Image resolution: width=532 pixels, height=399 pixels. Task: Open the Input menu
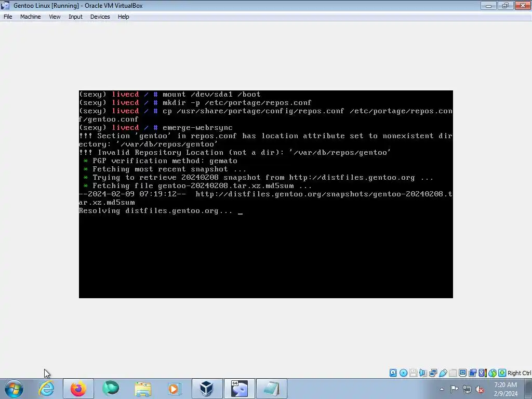pyautogui.click(x=75, y=17)
